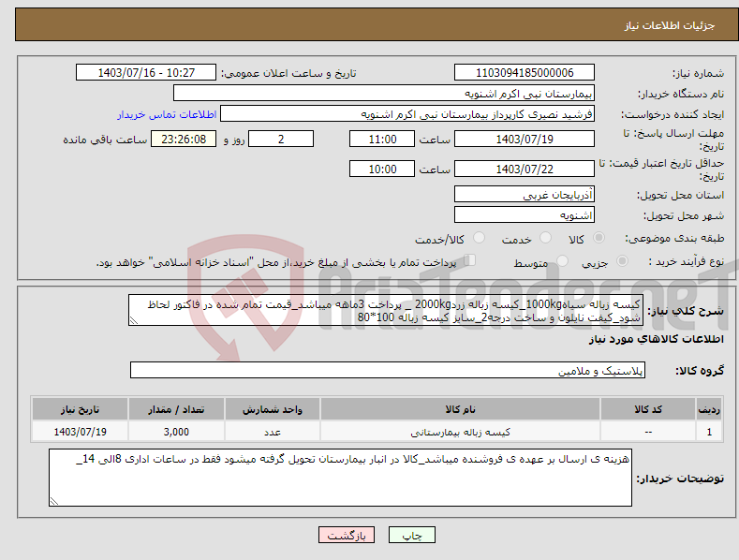Click the تاریخ نیاز column header

81,409
